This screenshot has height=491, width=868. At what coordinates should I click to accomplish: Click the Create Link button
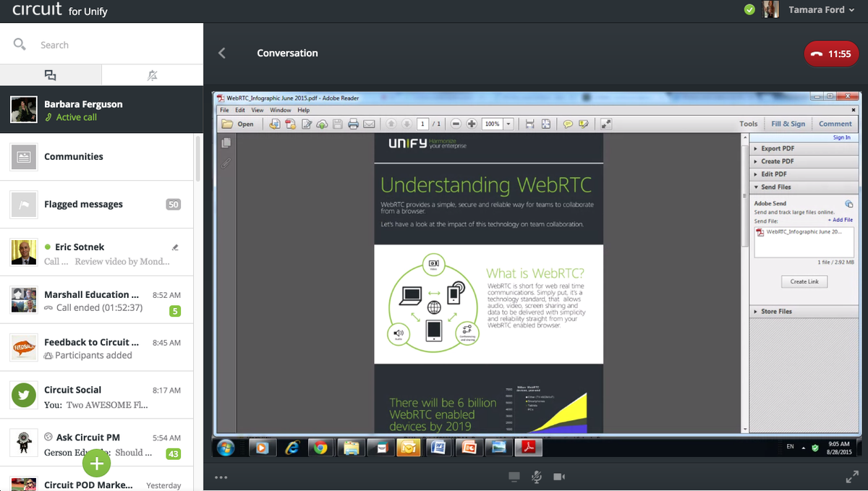pos(804,282)
